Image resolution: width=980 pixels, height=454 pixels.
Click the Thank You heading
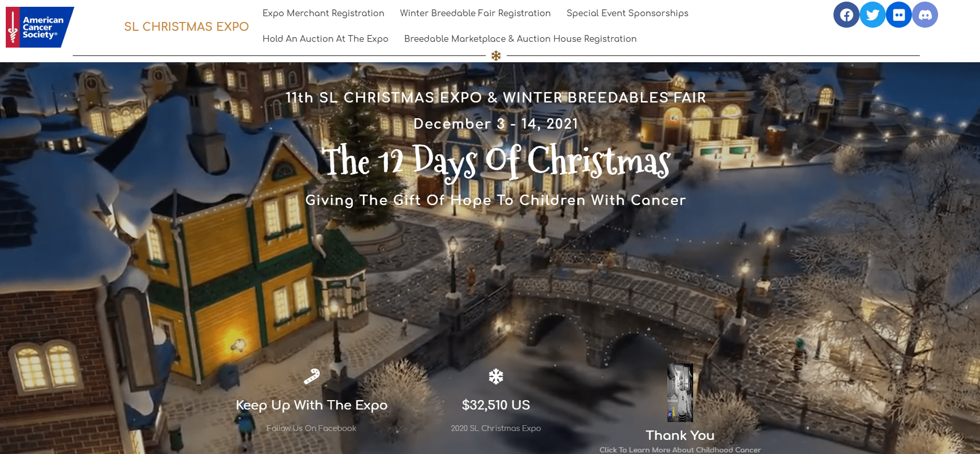pos(680,435)
